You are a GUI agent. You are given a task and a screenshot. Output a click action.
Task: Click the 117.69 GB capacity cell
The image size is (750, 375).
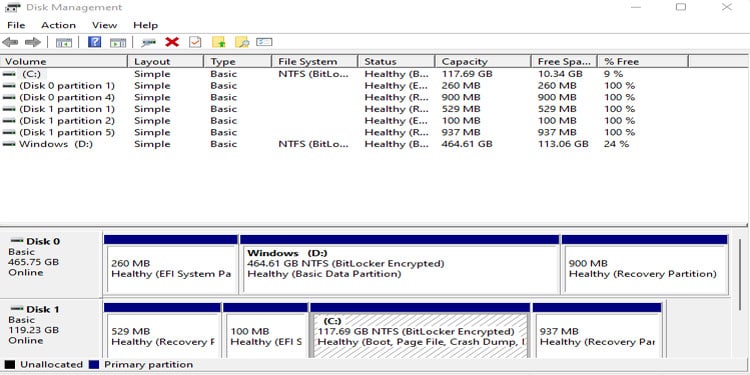[x=467, y=74]
